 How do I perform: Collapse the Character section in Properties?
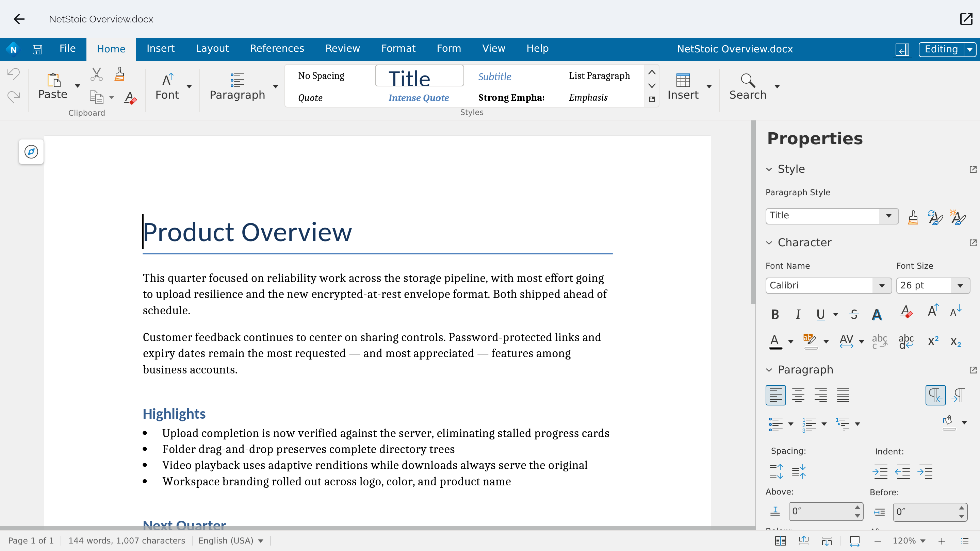tap(769, 243)
